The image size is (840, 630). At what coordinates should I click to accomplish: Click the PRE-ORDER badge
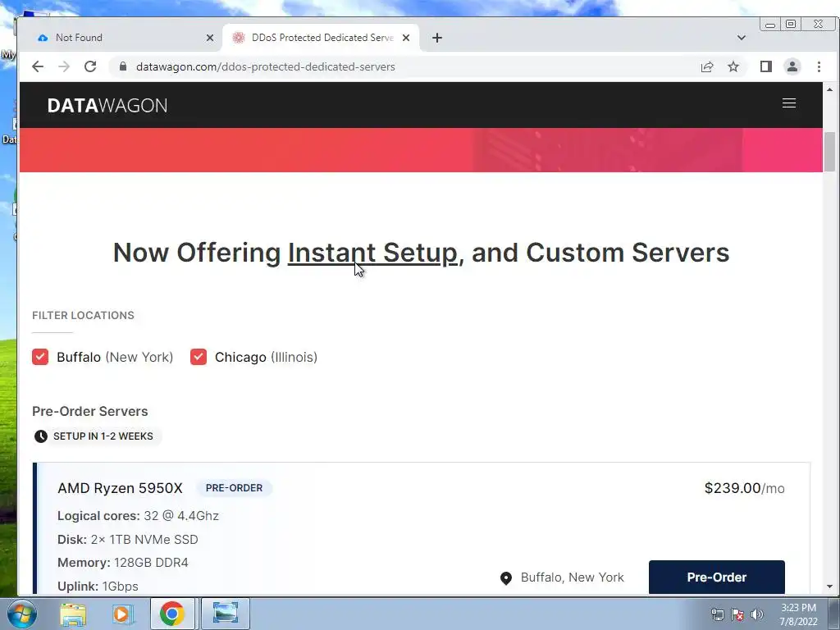[234, 488]
